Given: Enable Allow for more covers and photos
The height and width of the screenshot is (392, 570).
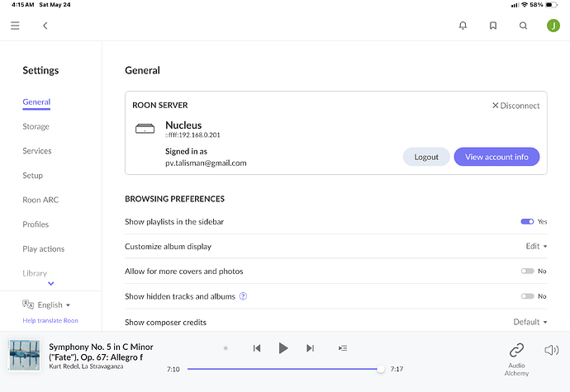Looking at the screenshot, I should pos(527,271).
